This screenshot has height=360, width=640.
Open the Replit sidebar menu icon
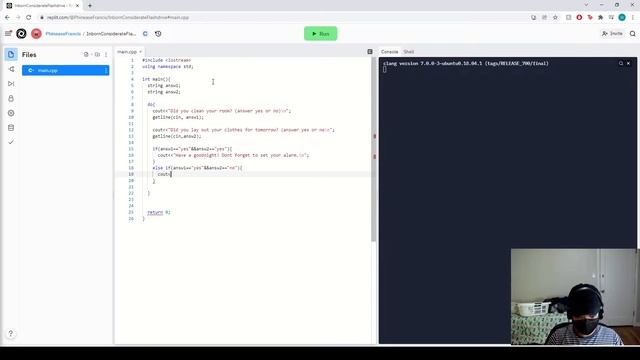8,33
